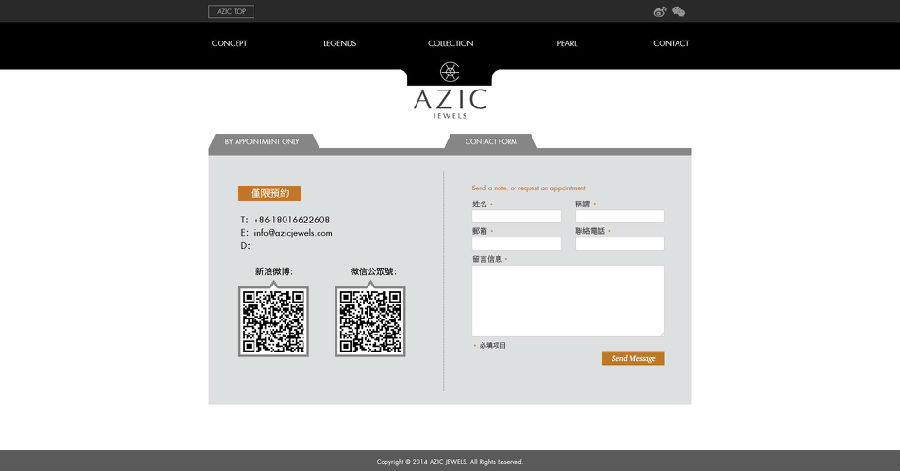Viewport: 900px width, 471px height.
Task: Click the phone number +8618016622608
Action: click(x=292, y=220)
